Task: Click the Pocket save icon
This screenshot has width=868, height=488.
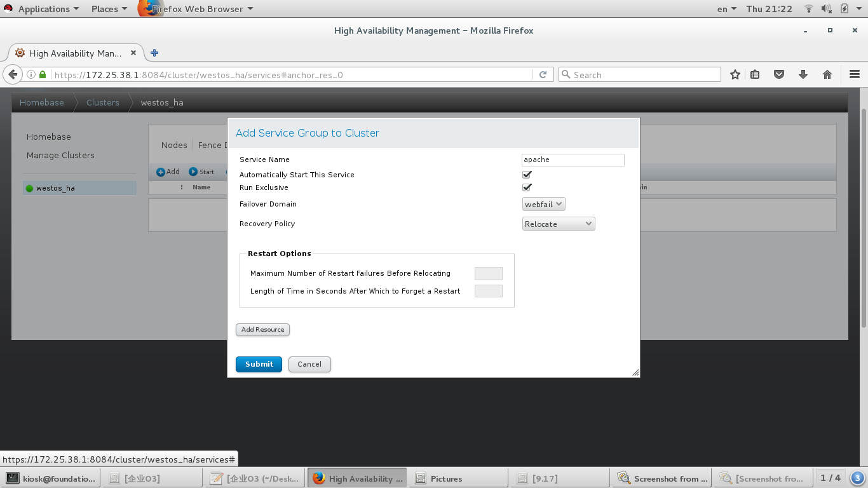Action: click(779, 74)
